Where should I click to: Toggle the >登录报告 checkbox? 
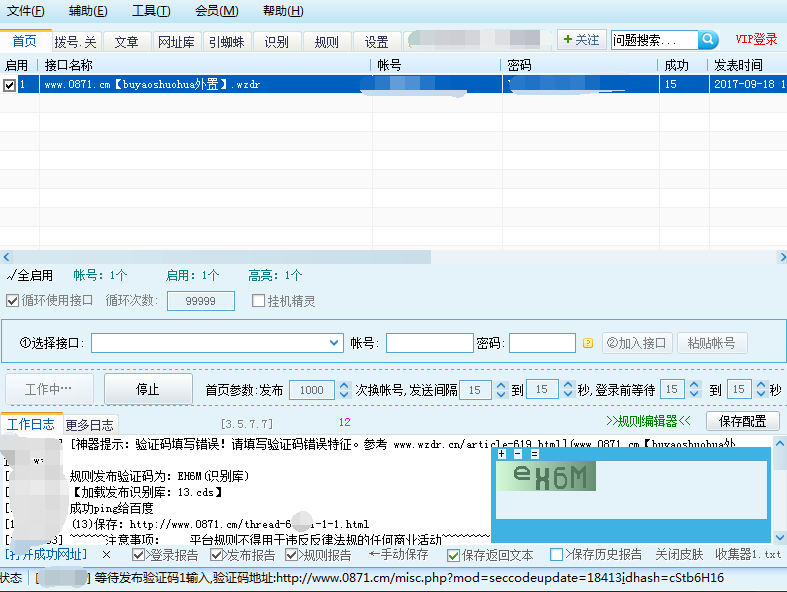138,555
